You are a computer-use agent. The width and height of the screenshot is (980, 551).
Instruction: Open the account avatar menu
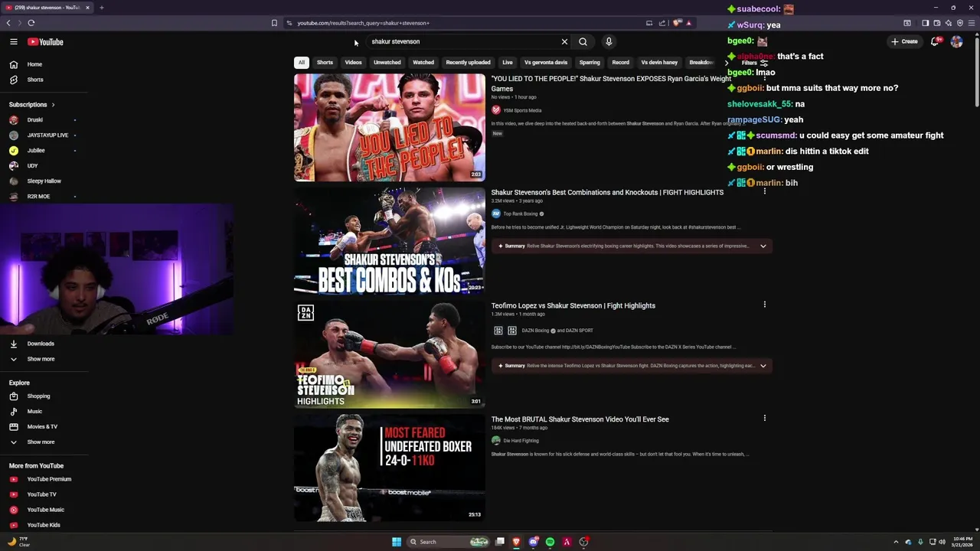tap(956, 41)
